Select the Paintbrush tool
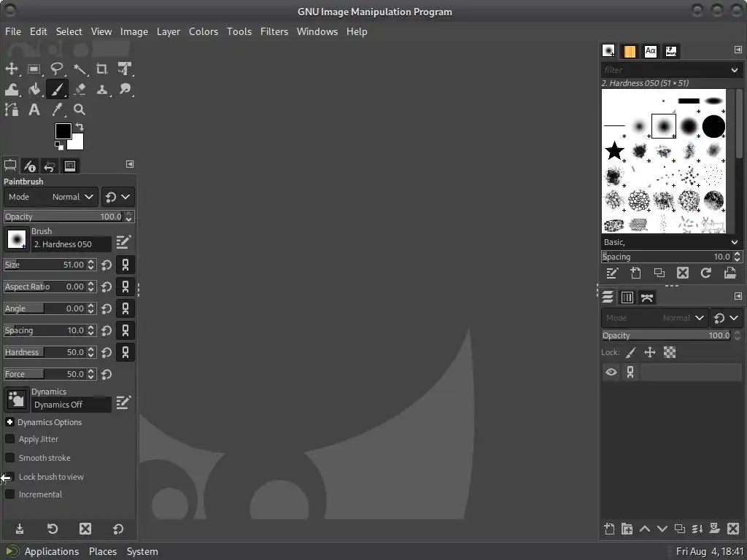 [x=57, y=89]
